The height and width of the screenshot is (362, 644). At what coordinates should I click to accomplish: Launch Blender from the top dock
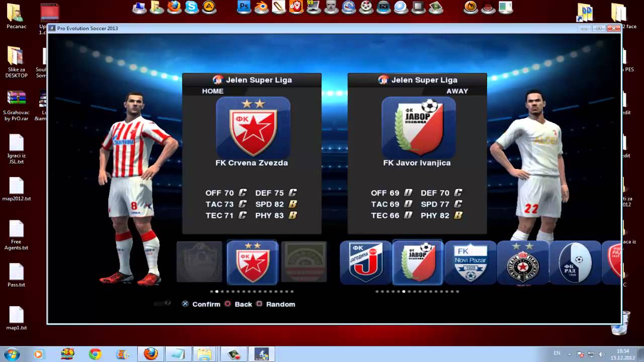pos(261,7)
